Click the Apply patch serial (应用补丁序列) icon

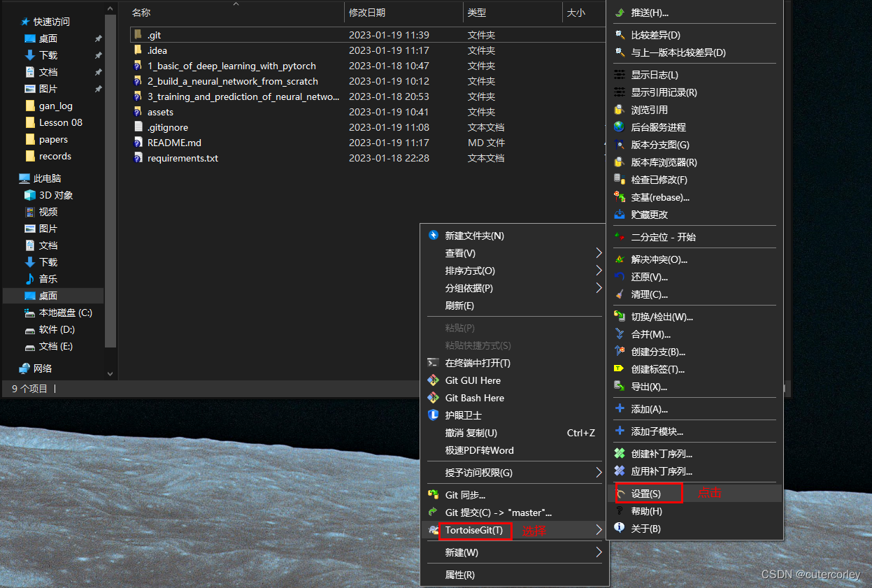620,471
